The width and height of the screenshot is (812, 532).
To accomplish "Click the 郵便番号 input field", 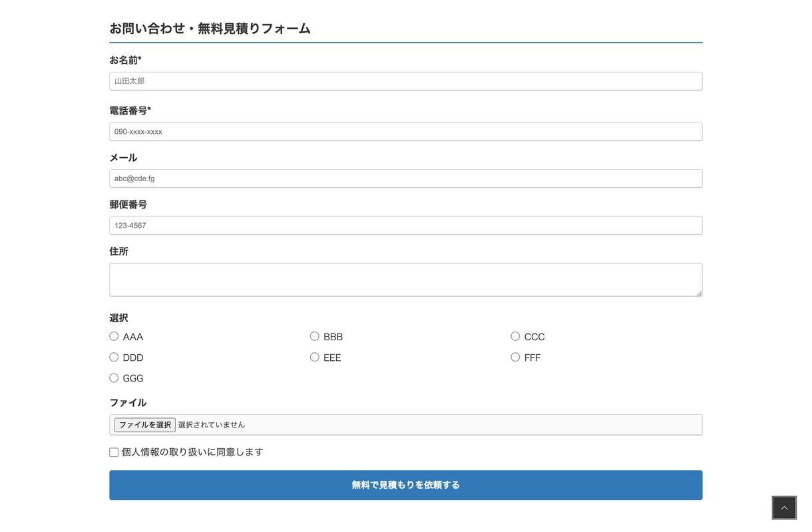I will (406, 225).
